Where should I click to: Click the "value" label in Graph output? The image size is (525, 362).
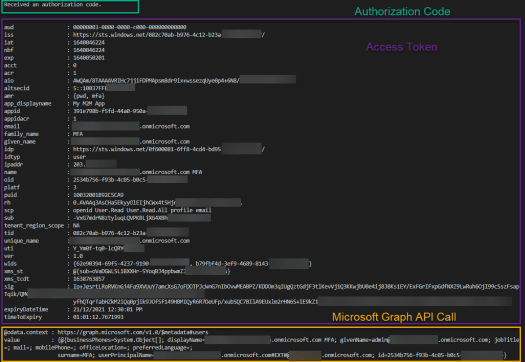12,340
